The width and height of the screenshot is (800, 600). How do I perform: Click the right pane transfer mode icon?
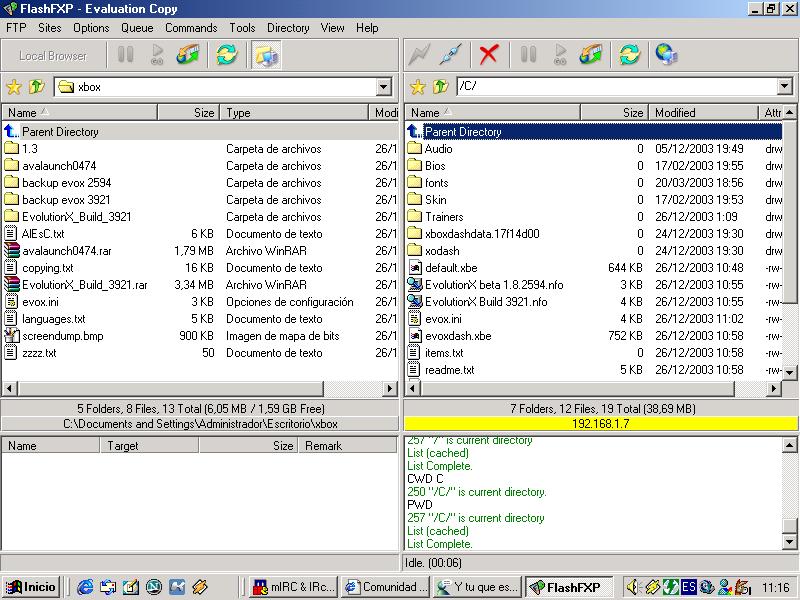pyautogui.click(x=591, y=55)
